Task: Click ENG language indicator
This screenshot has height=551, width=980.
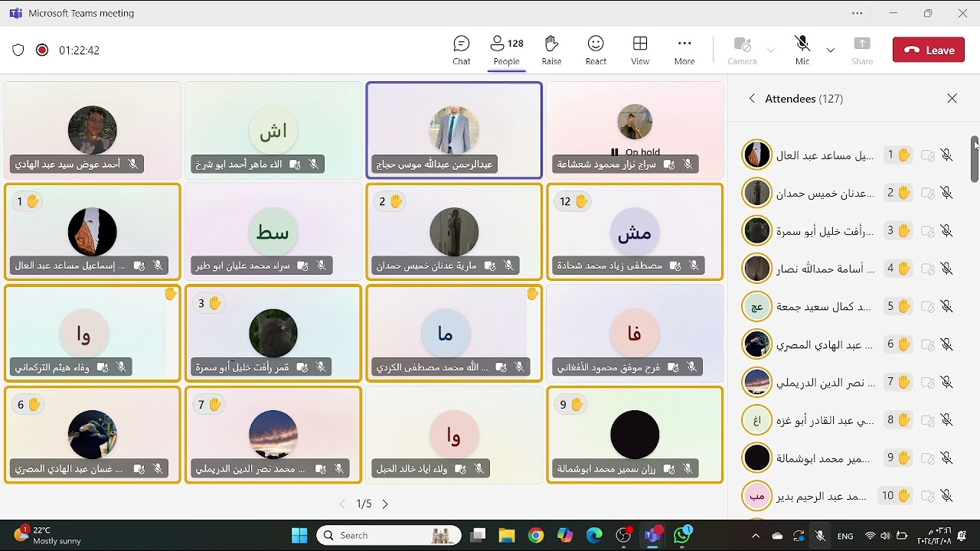Action: (845, 536)
